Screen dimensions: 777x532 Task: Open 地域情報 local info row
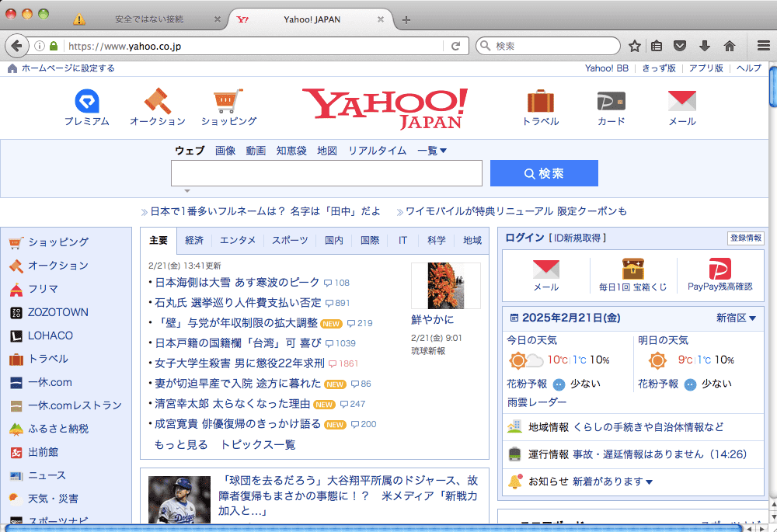pos(632,427)
